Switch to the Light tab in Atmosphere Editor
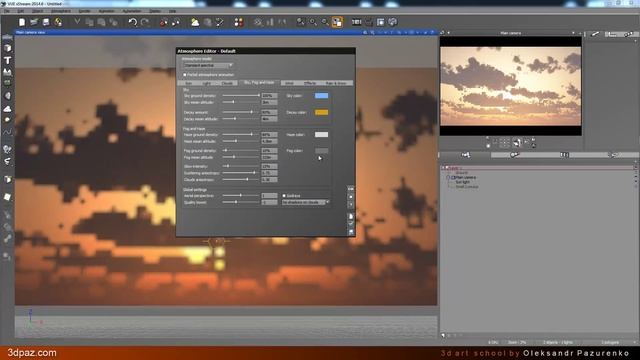This screenshot has height=360, width=640. tap(207, 83)
